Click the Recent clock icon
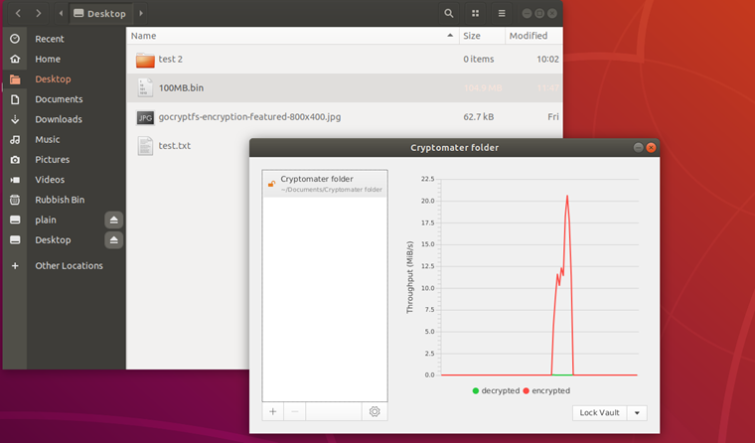This screenshot has height=443, width=755. click(x=15, y=39)
